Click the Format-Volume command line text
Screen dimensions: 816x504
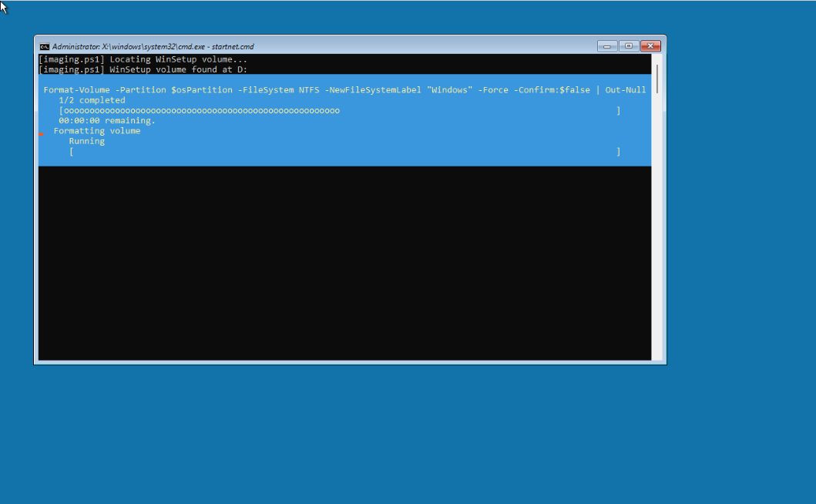[344, 90]
